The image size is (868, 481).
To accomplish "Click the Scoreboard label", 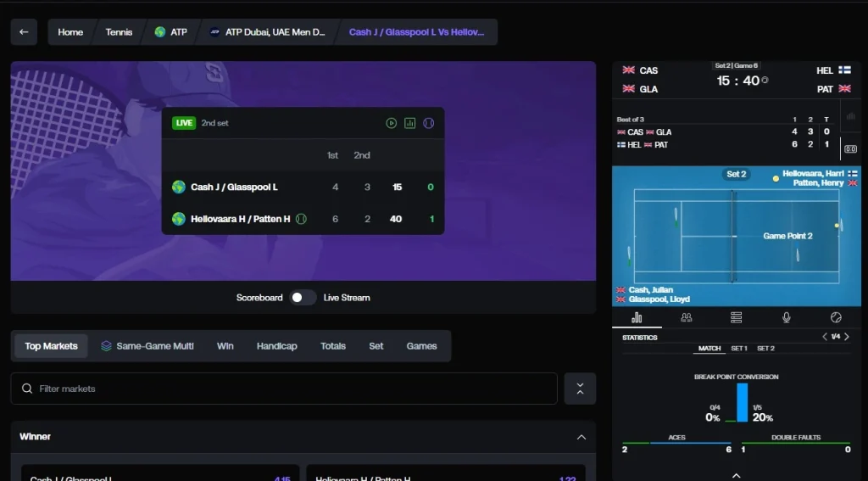I will (x=259, y=298).
